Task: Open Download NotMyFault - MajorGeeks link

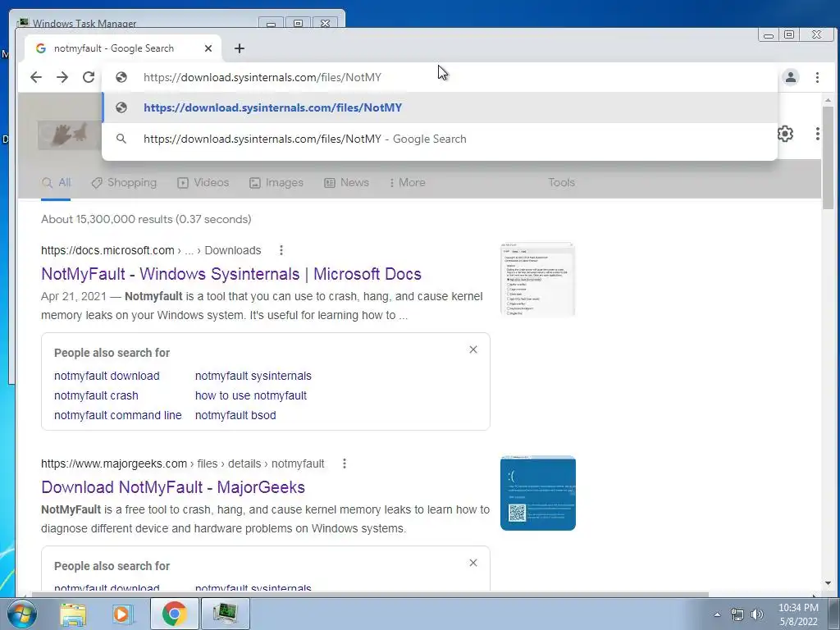Action: [x=173, y=487]
